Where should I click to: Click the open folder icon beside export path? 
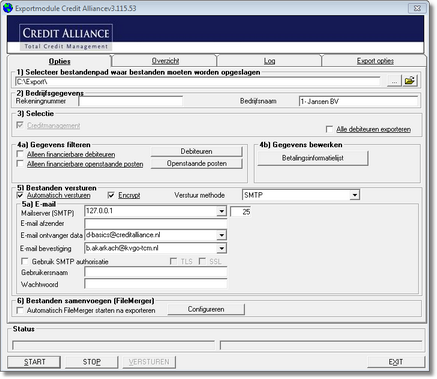coord(410,81)
